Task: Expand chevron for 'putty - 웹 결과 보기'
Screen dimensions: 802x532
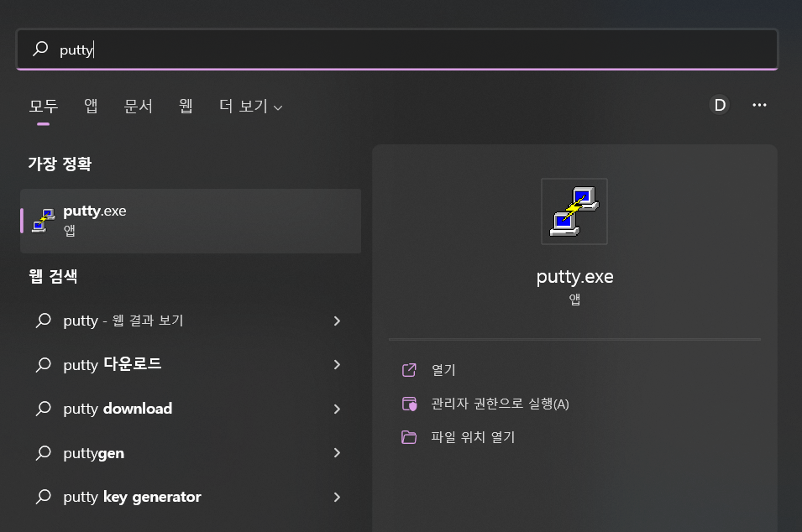Action: (337, 321)
